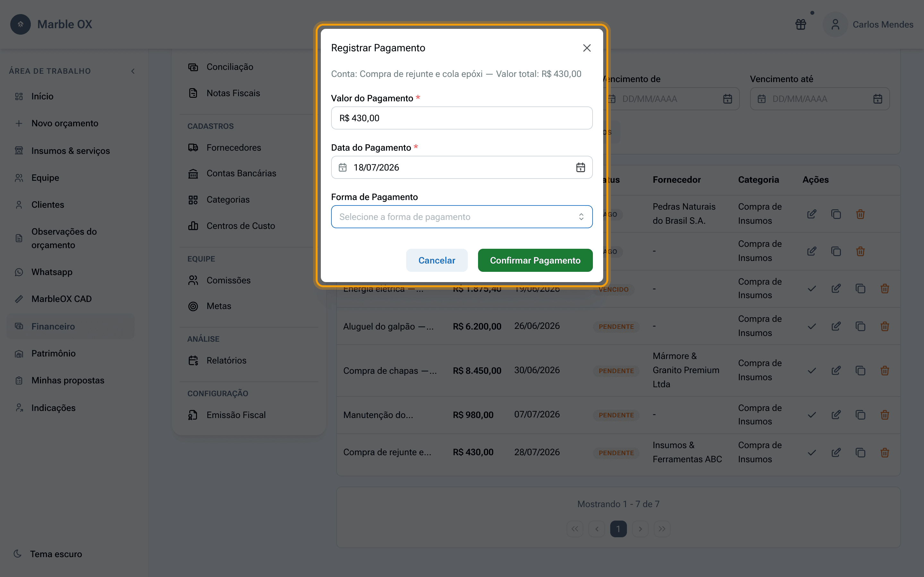Edit the Aluguel do galpão entry
The height and width of the screenshot is (577, 924).
[836, 326]
